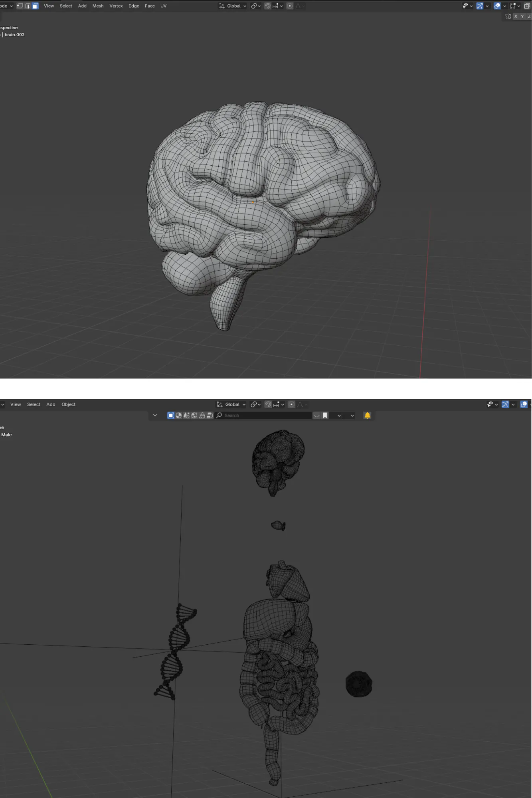The height and width of the screenshot is (798, 532).
Task: Open the UV menu
Action: (x=163, y=6)
